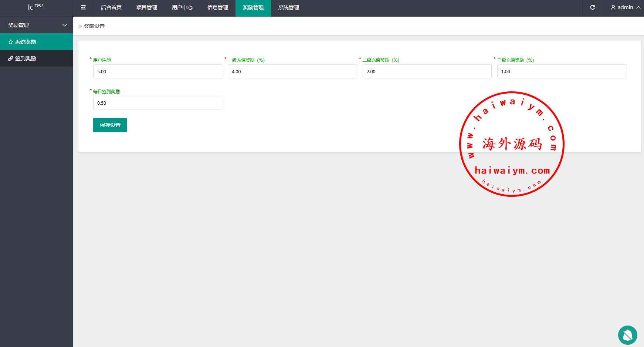Click the muted bell notification icon
Image resolution: width=644 pixels, height=347 pixels.
[x=627, y=335]
